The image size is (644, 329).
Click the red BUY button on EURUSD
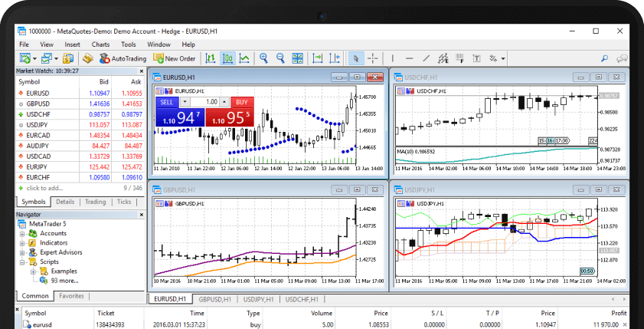click(241, 102)
